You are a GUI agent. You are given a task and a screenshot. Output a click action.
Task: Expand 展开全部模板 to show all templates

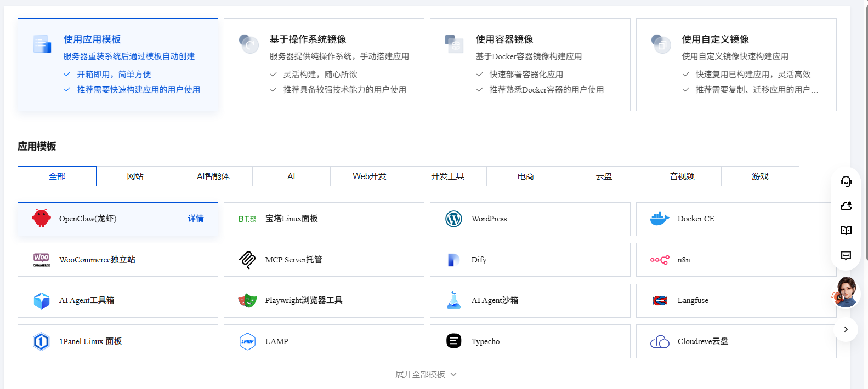click(426, 374)
